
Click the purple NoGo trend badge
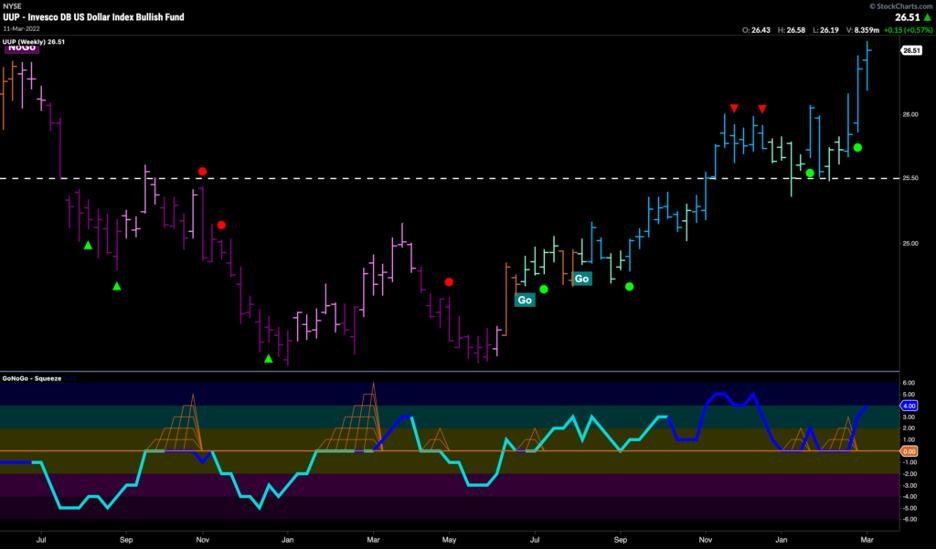pyautogui.click(x=22, y=47)
